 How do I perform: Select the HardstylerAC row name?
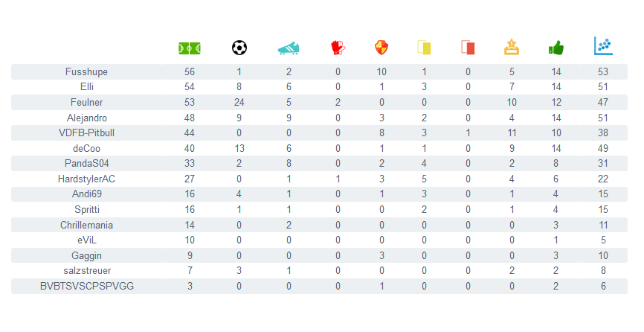pyautogui.click(x=86, y=179)
